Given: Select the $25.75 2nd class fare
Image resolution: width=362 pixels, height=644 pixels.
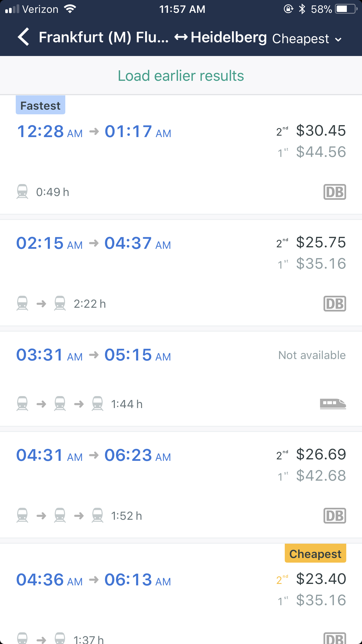Looking at the screenshot, I should click(321, 242).
